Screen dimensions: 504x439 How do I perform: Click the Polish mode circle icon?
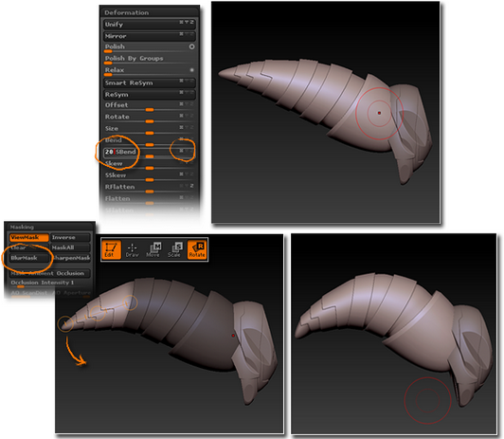(x=191, y=46)
